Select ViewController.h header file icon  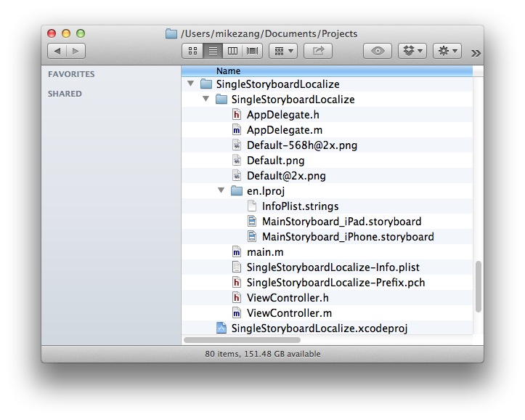tap(237, 297)
